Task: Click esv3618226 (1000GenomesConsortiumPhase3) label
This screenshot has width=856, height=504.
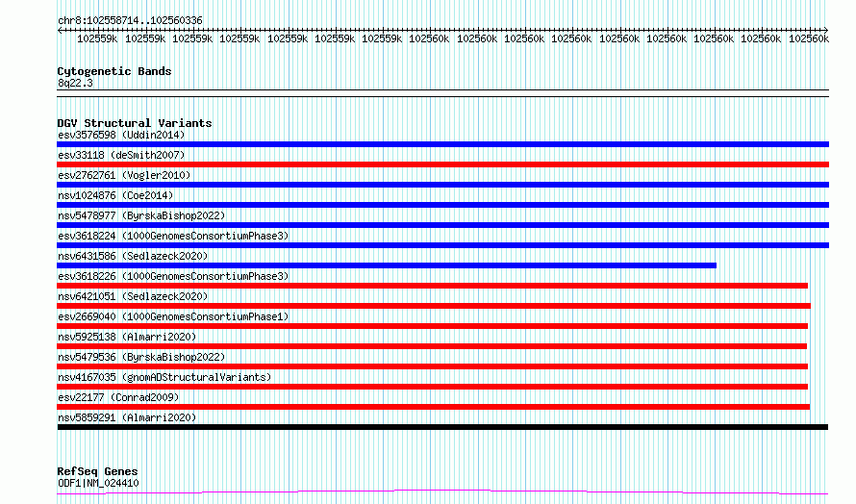Action: pos(173,276)
